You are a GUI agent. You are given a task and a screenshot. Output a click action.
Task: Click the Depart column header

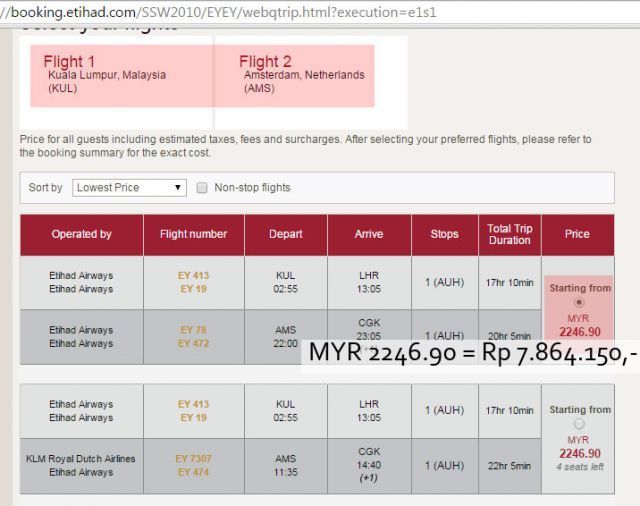[x=286, y=234]
